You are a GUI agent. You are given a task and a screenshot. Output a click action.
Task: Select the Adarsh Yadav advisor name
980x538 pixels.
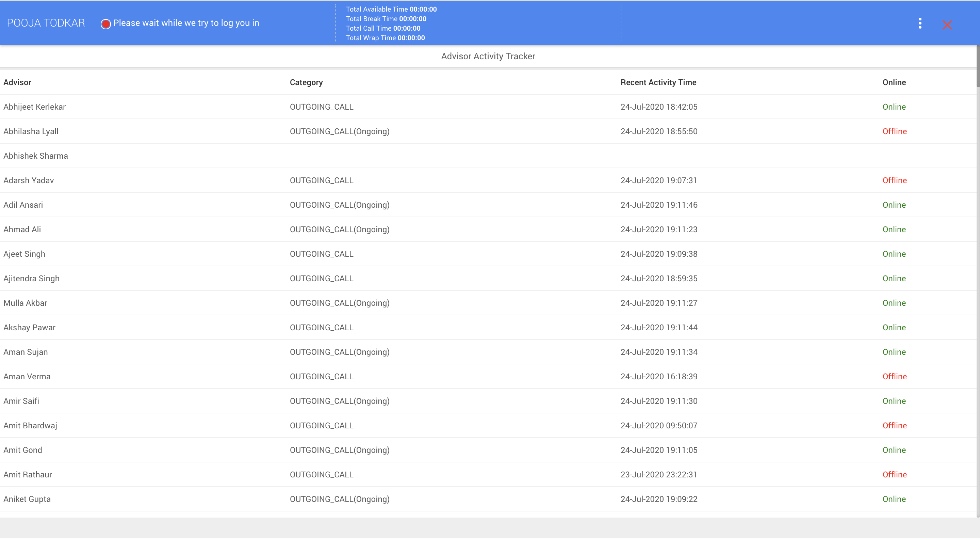29,180
